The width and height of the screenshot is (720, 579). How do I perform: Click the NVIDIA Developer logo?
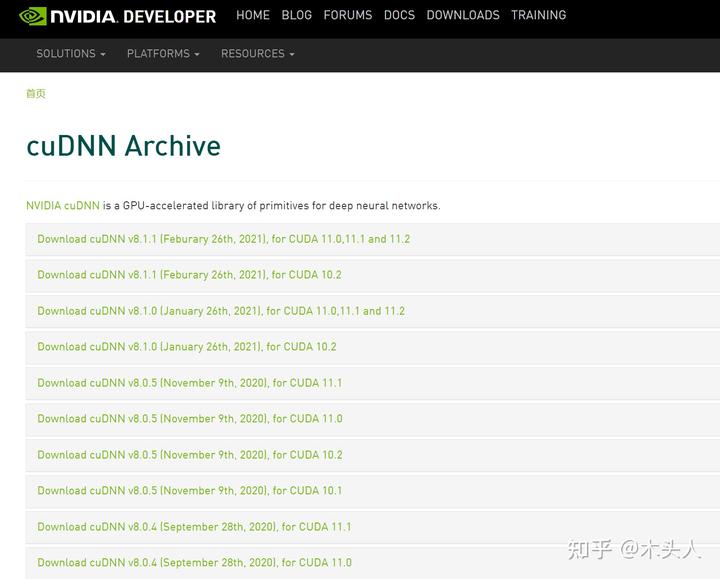coord(118,17)
